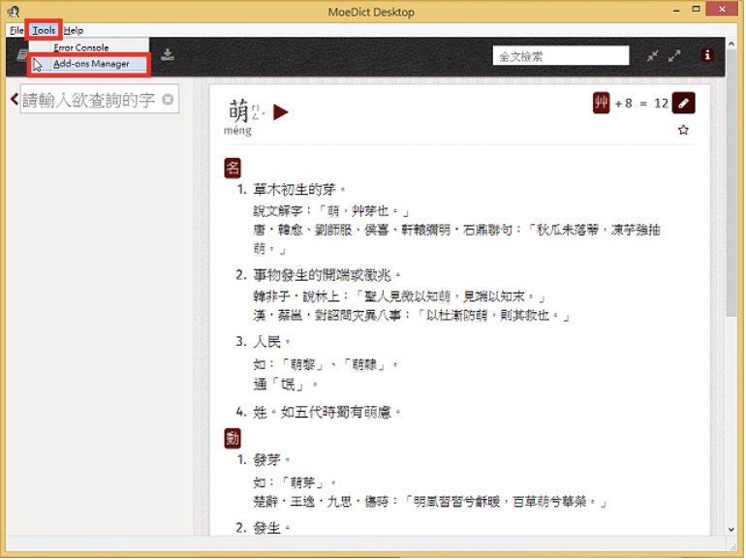Image resolution: width=746 pixels, height=560 pixels.
Task: Click the character 氓 in definition
Action: (x=289, y=385)
